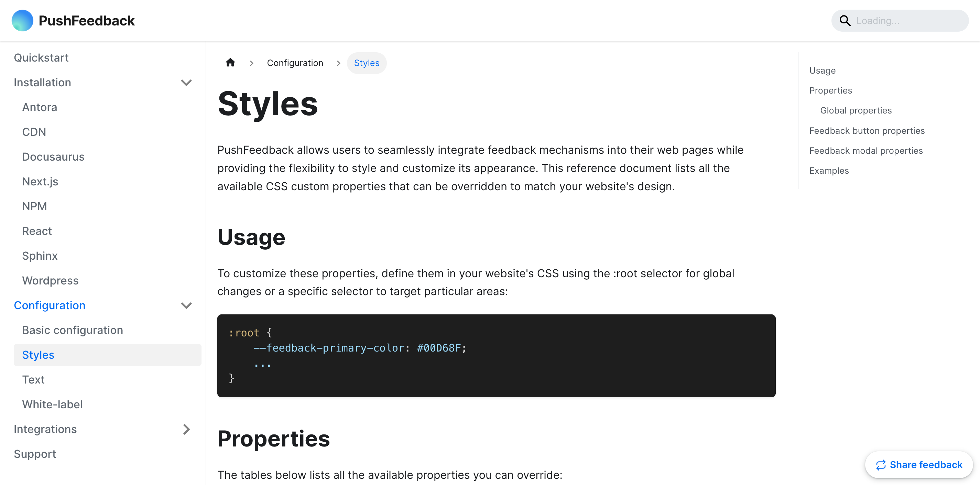Viewport: 980px width, 485px height.
Task: Open Integrations in the sidebar
Action: [x=45, y=429]
